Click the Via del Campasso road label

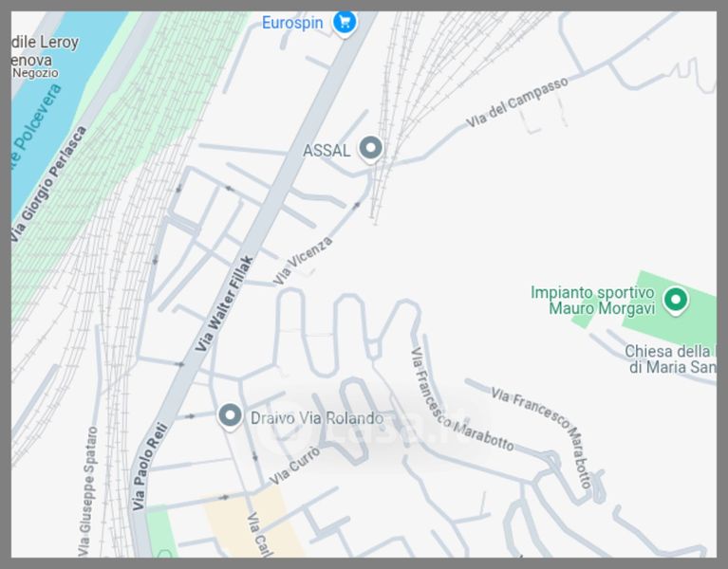point(516,102)
